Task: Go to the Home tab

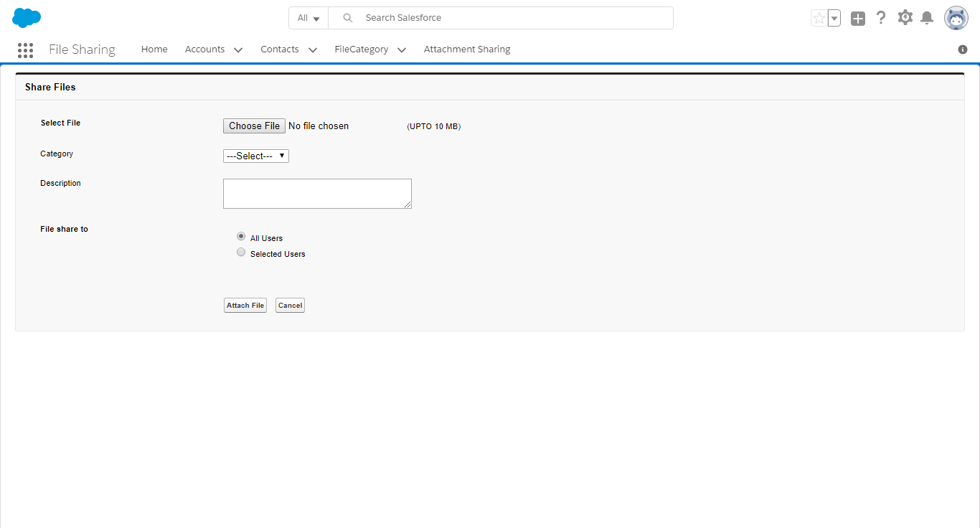Action: pos(154,49)
